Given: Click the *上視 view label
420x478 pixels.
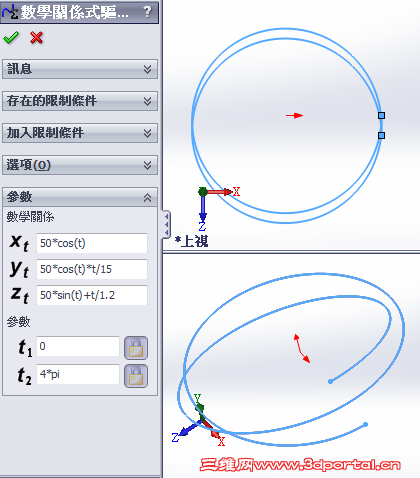Looking at the screenshot, I should tap(192, 241).
